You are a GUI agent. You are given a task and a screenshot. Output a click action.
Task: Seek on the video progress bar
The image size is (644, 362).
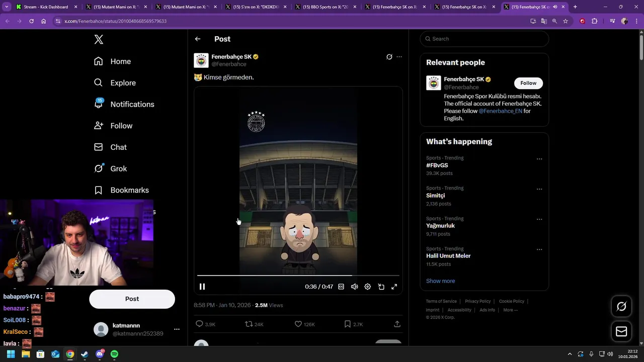[x=298, y=276]
